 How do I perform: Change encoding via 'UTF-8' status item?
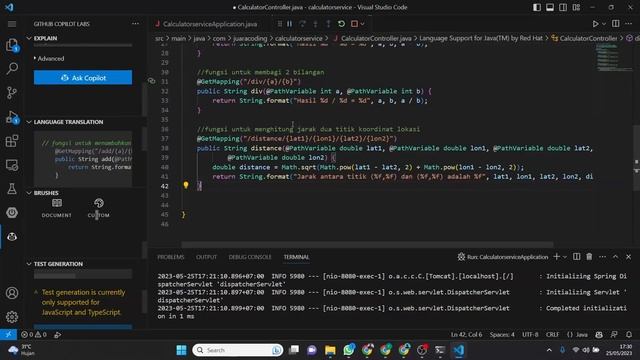click(530, 334)
